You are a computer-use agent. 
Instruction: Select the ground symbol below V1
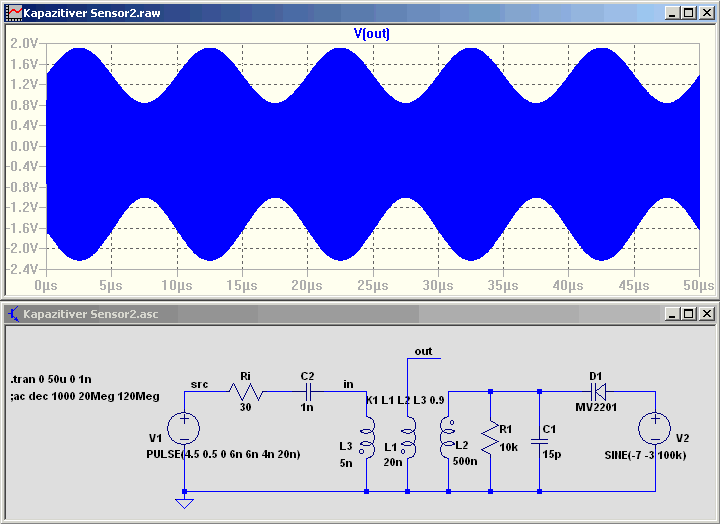coord(184,503)
